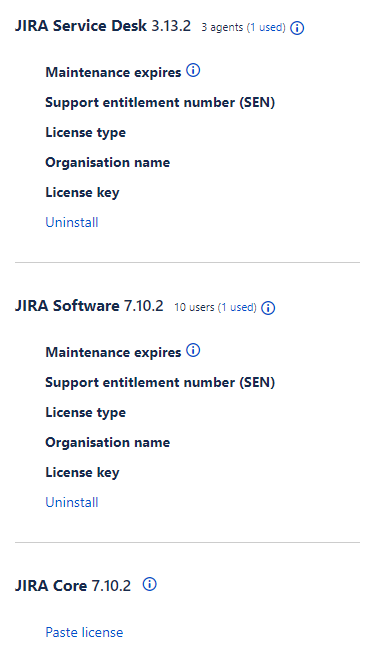The width and height of the screenshot is (367, 651).
Task: Click info icon next to JIRA Service Desk agents count
Action: (x=297, y=28)
